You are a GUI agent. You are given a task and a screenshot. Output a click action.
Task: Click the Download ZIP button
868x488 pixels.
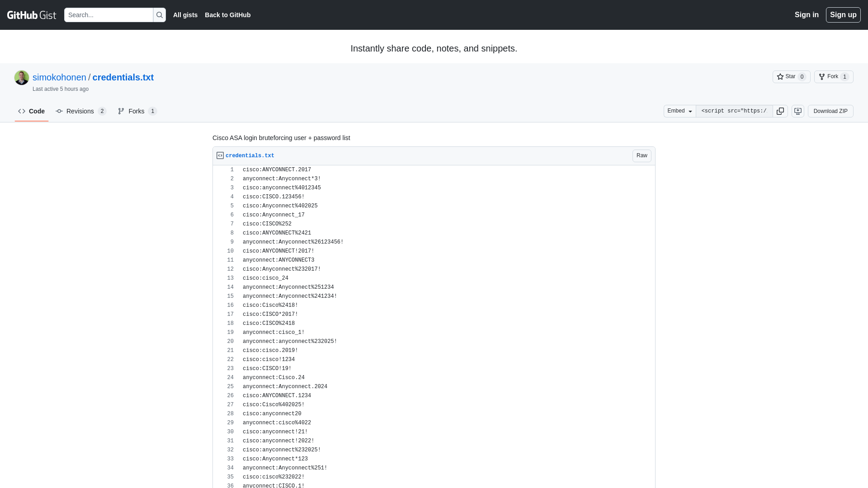pyautogui.click(x=830, y=111)
